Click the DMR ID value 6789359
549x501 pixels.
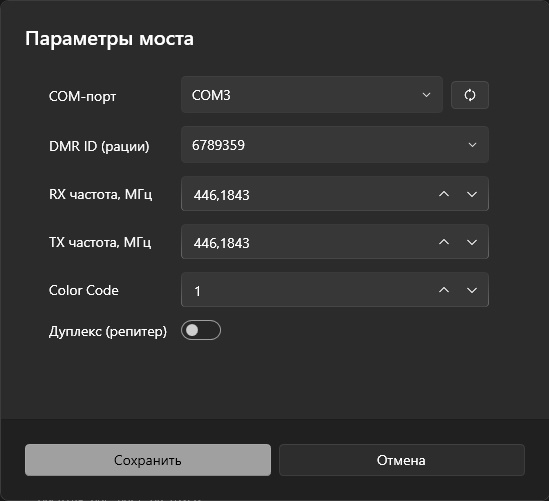218,145
